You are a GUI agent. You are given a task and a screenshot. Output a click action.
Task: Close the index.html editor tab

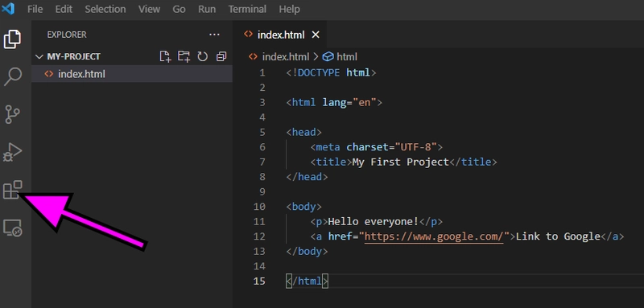316,35
